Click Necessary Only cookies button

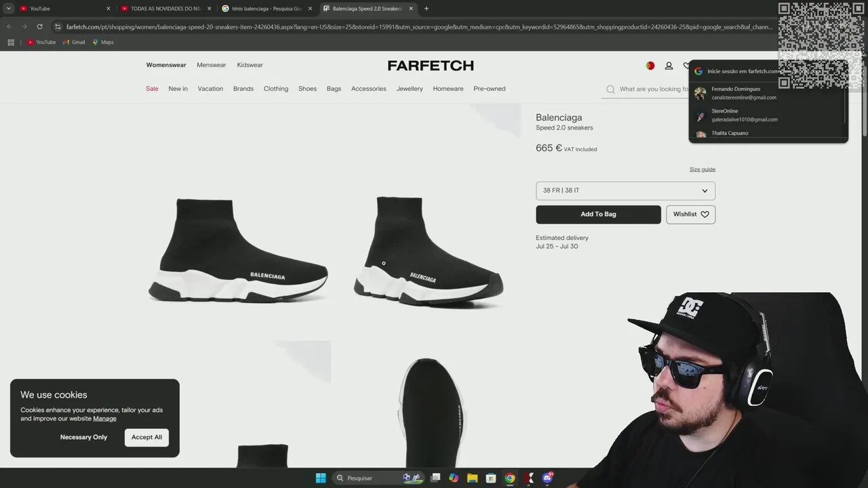(x=83, y=437)
